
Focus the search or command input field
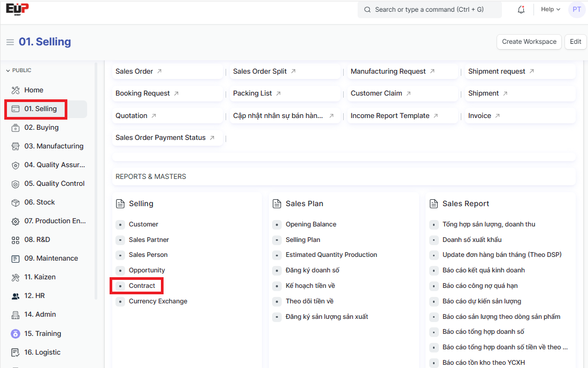[x=430, y=10]
